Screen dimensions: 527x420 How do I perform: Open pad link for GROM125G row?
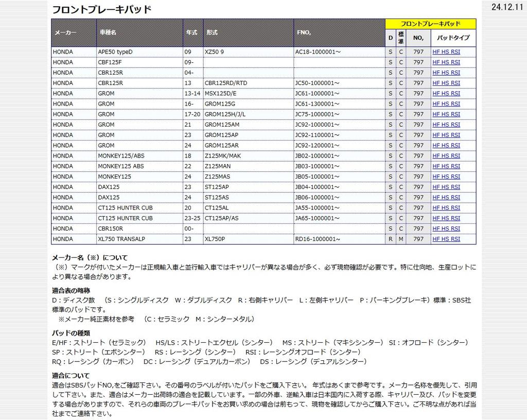pos(446,104)
